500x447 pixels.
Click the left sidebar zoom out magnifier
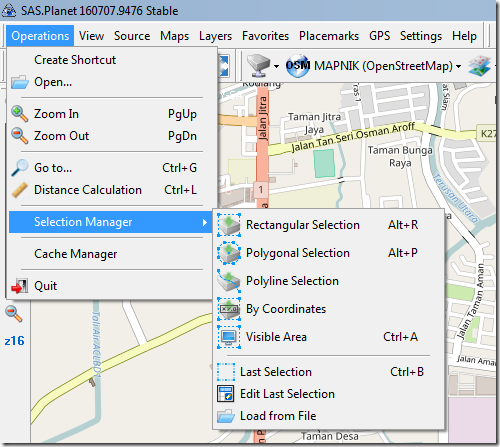coord(14,314)
